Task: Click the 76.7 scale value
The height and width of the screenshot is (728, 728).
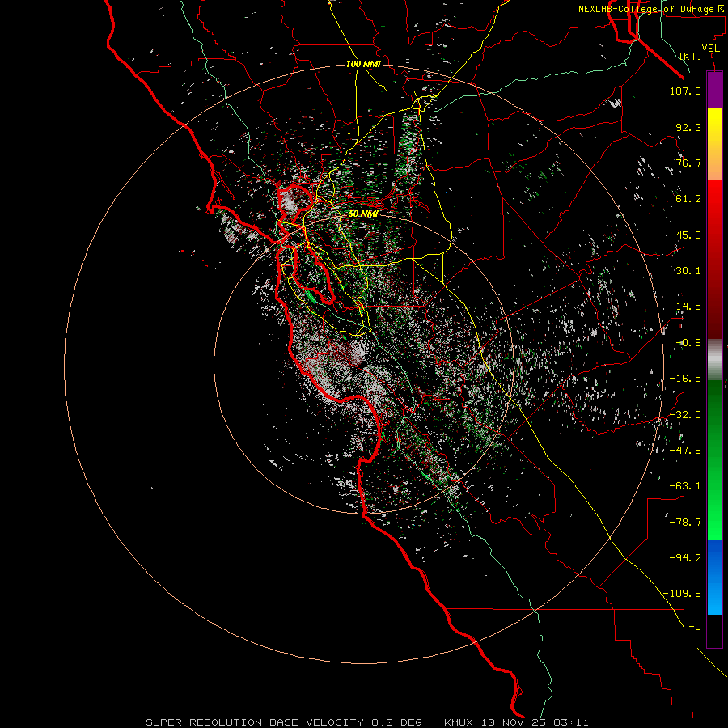Action: pos(688,163)
